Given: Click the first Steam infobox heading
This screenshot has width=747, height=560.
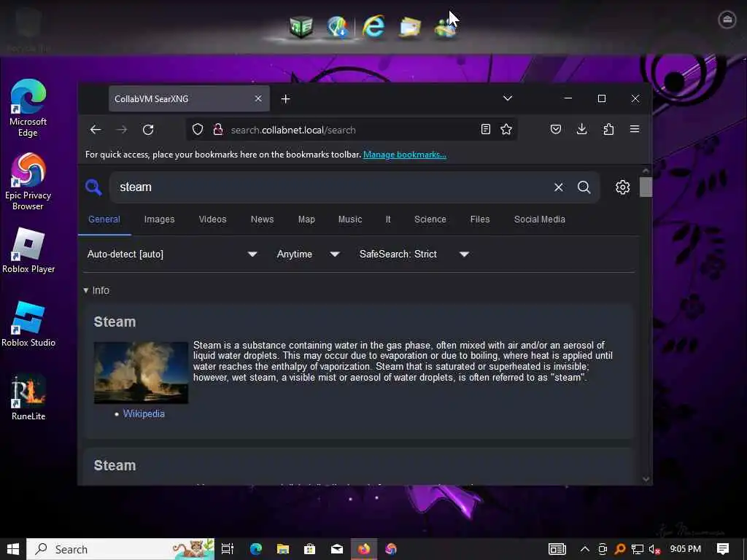Looking at the screenshot, I should click(115, 322).
